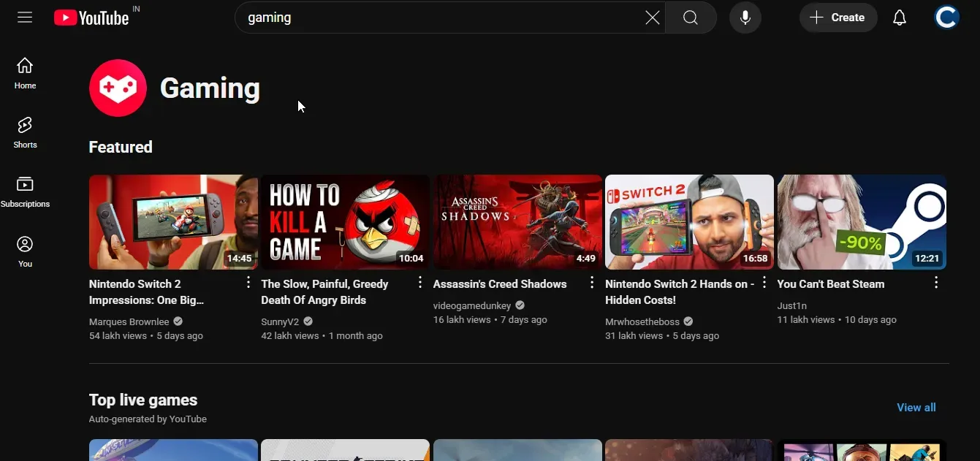Viewport: 980px width, 461px height.
Task: Open the Assassin's Creed Shadows title link
Action: coord(500,284)
